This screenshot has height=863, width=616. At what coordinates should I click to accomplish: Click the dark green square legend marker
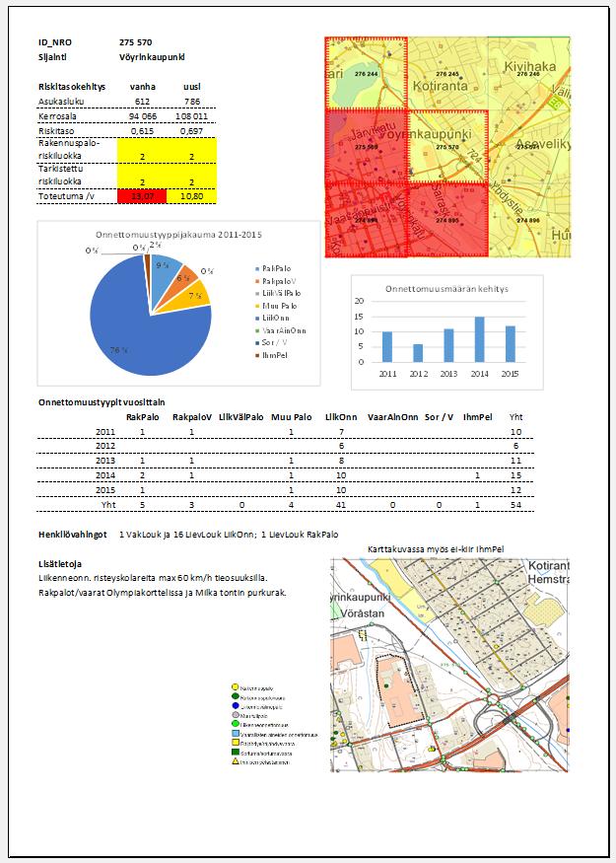(x=235, y=753)
